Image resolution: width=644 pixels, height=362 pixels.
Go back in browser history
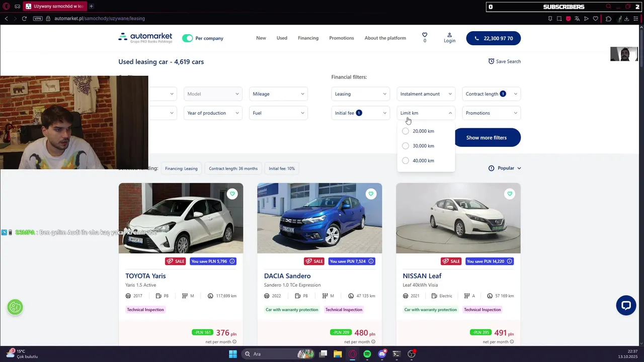click(x=6, y=19)
